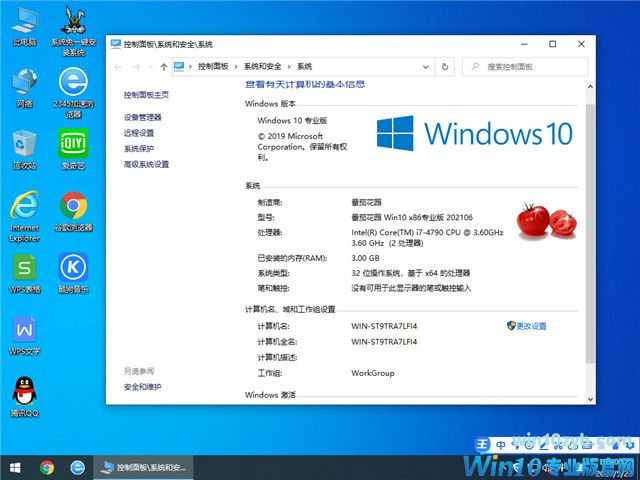The height and width of the screenshot is (480, 640).
Task: Click the input method 中 indicator
Action: 501,444
